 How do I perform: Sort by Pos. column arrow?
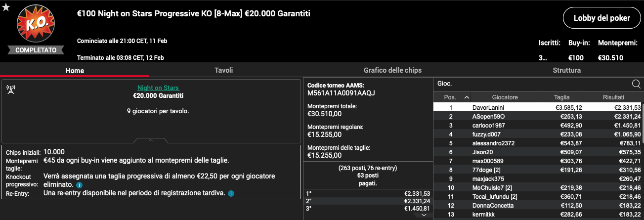[x=467, y=97]
